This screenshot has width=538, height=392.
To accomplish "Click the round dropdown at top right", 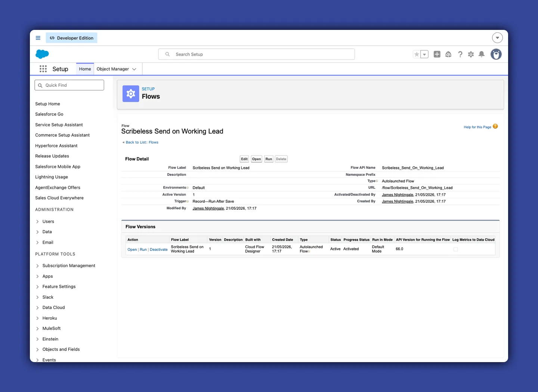I will 497,38.
